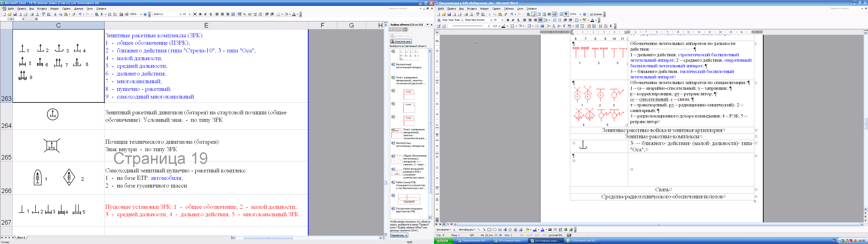Click Word's yellow Highlight color swatch

[x=585, y=20]
